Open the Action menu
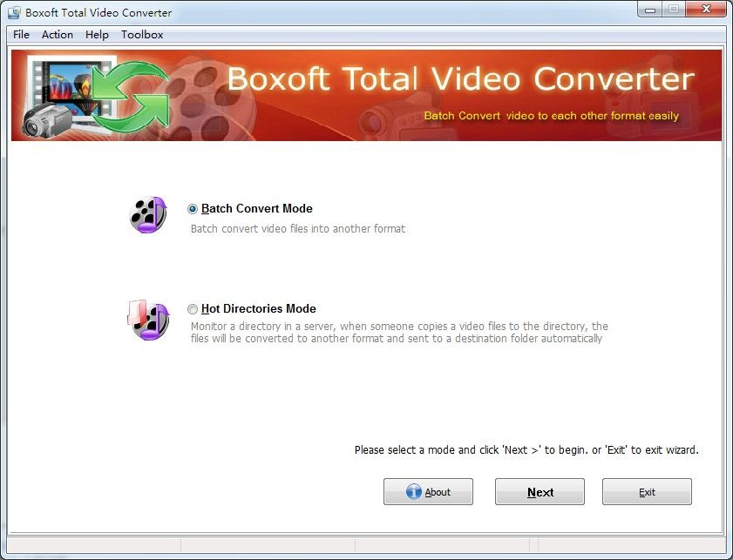This screenshot has height=560, width=733. [57, 35]
